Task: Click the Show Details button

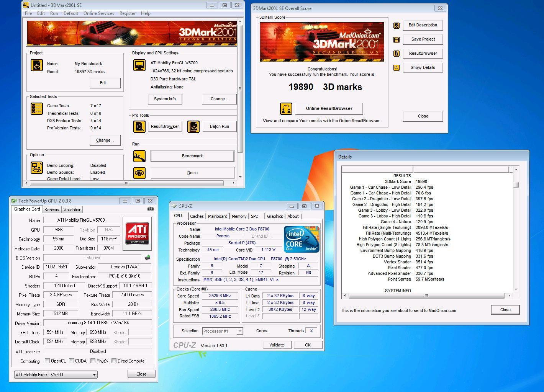Action: 423,67
